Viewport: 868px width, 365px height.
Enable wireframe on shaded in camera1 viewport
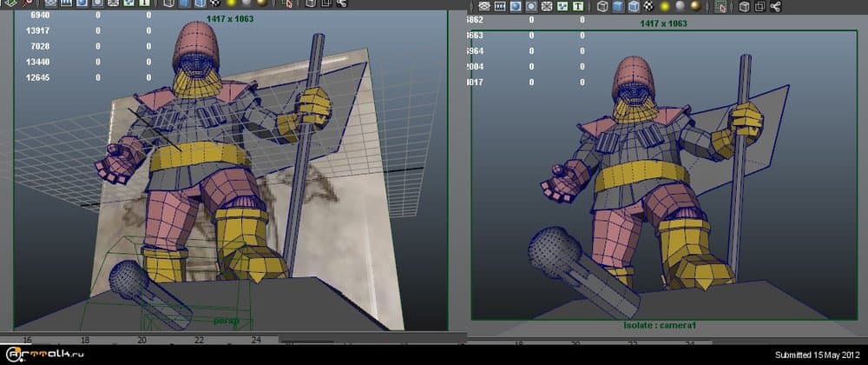634,6
